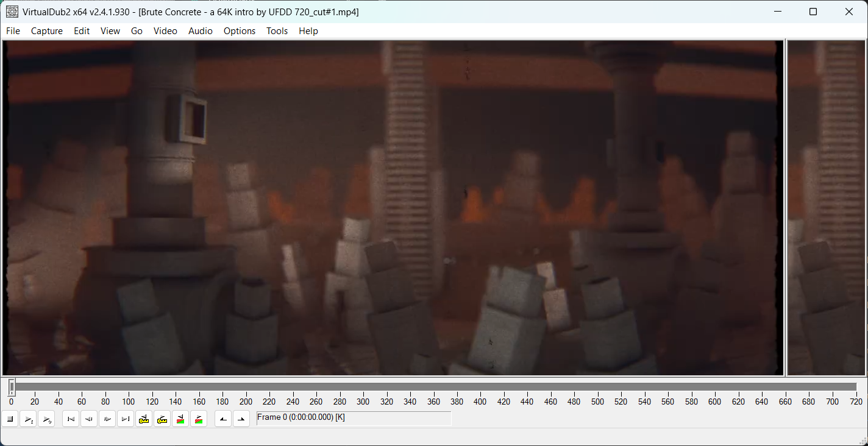868x446 pixels.
Task: Open the Video menu
Action: pyautogui.click(x=165, y=31)
